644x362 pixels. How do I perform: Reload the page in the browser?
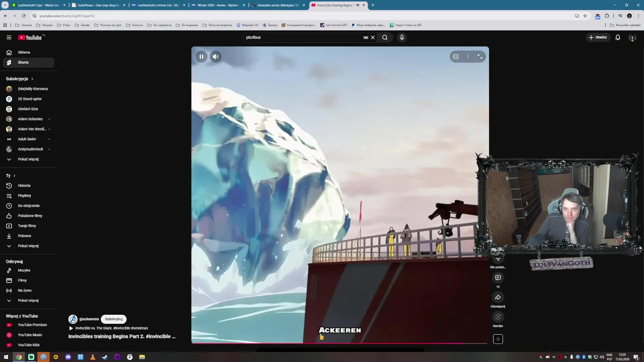[x=23, y=16]
